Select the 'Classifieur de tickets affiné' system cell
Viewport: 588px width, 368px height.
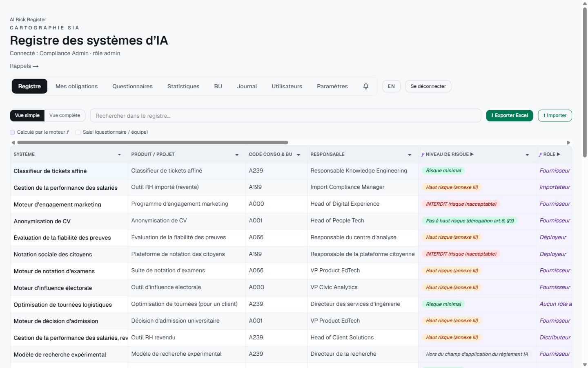(69, 171)
